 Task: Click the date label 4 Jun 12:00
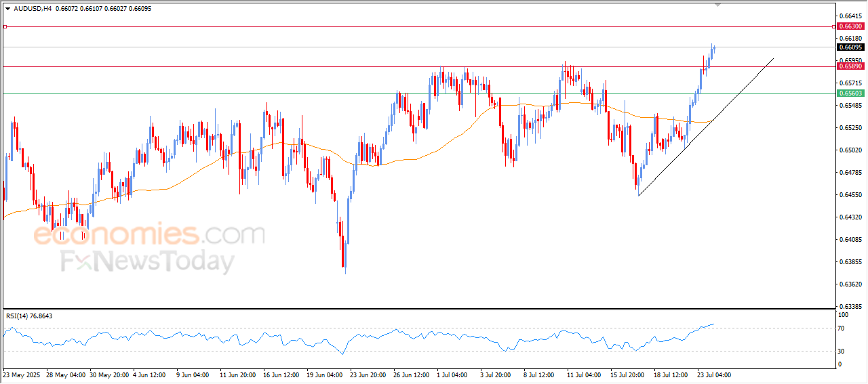[151, 375]
